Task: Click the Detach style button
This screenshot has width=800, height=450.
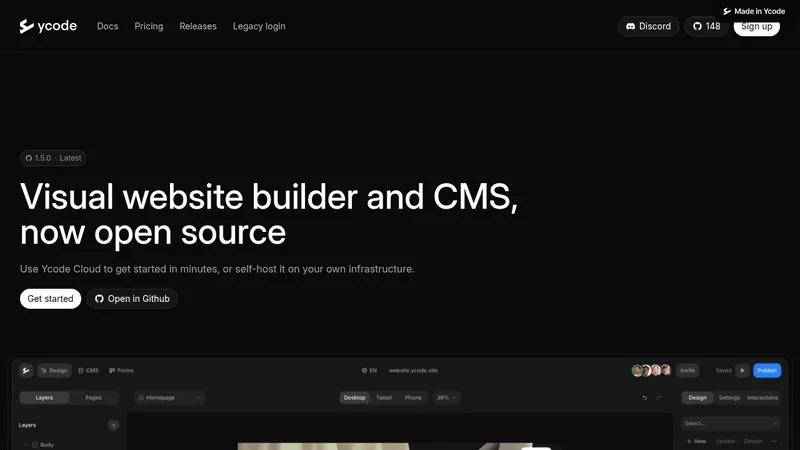Action: 753,441
